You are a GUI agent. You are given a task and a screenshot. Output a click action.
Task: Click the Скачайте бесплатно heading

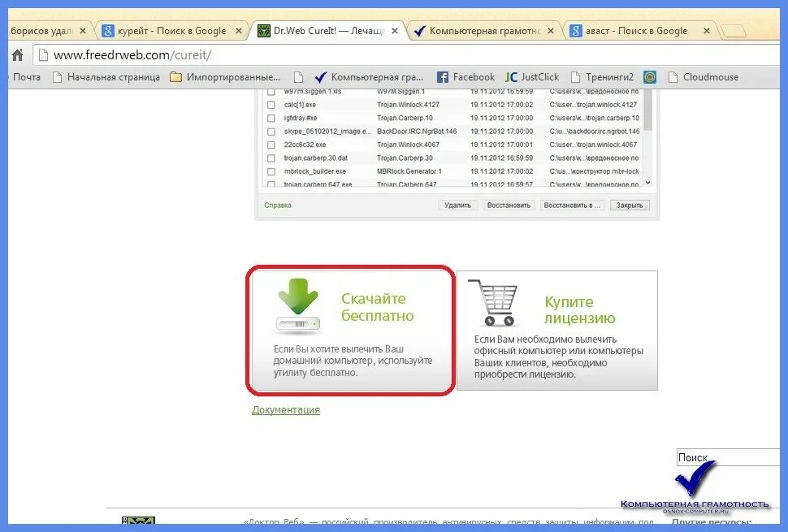(378, 307)
